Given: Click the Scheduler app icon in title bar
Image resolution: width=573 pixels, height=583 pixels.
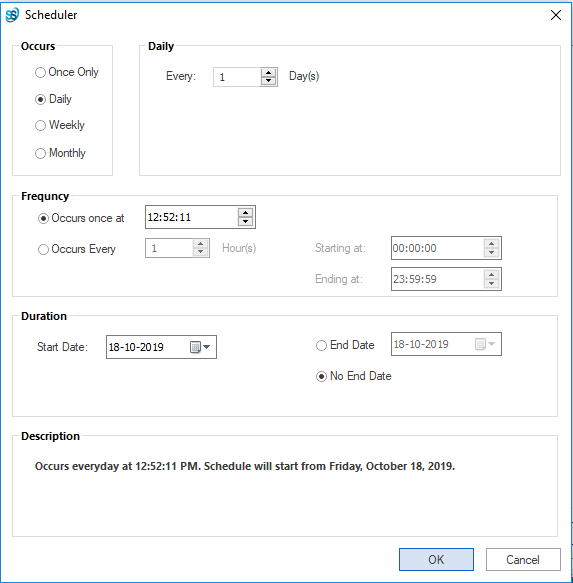Looking at the screenshot, I should tap(12, 15).
